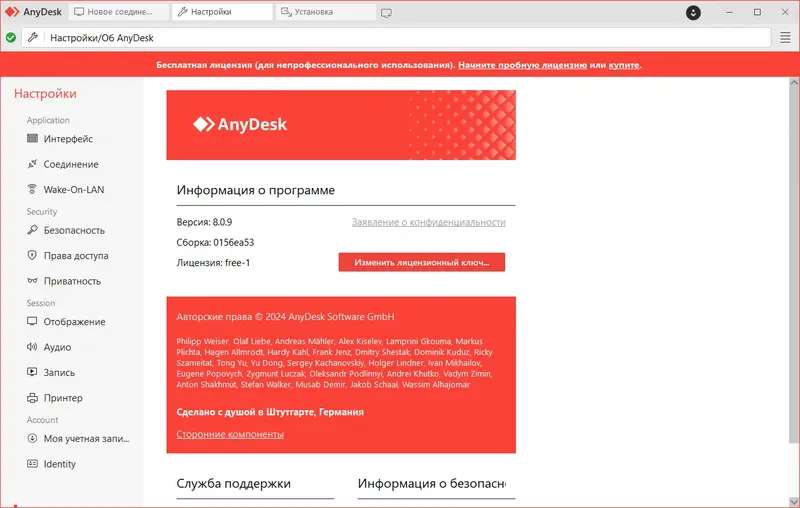Click Начните пробную лицензию link

point(522,65)
